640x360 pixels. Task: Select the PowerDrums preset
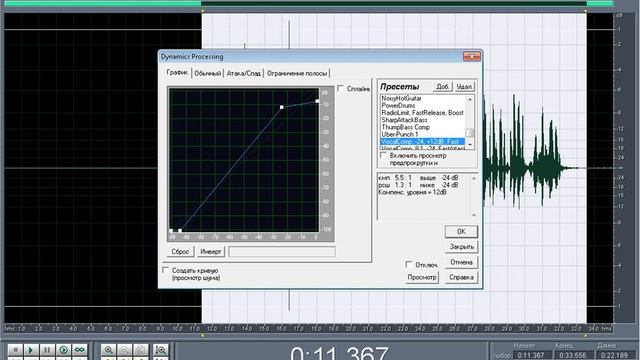[422, 105]
